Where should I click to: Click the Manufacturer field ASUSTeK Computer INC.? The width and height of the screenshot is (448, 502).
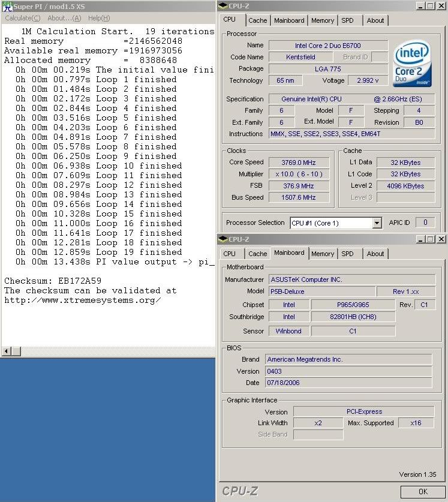pos(352,279)
